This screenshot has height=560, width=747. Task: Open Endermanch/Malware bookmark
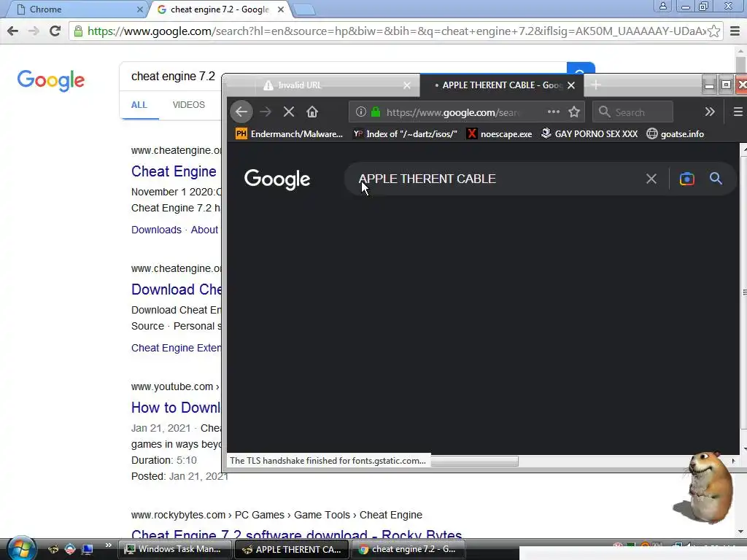click(x=289, y=134)
